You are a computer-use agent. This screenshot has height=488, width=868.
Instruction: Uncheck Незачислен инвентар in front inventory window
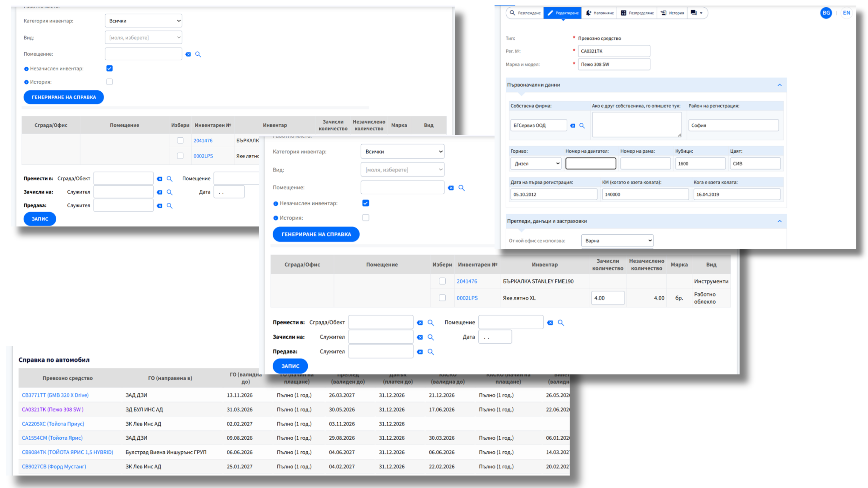pyautogui.click(x=366, y=203)
